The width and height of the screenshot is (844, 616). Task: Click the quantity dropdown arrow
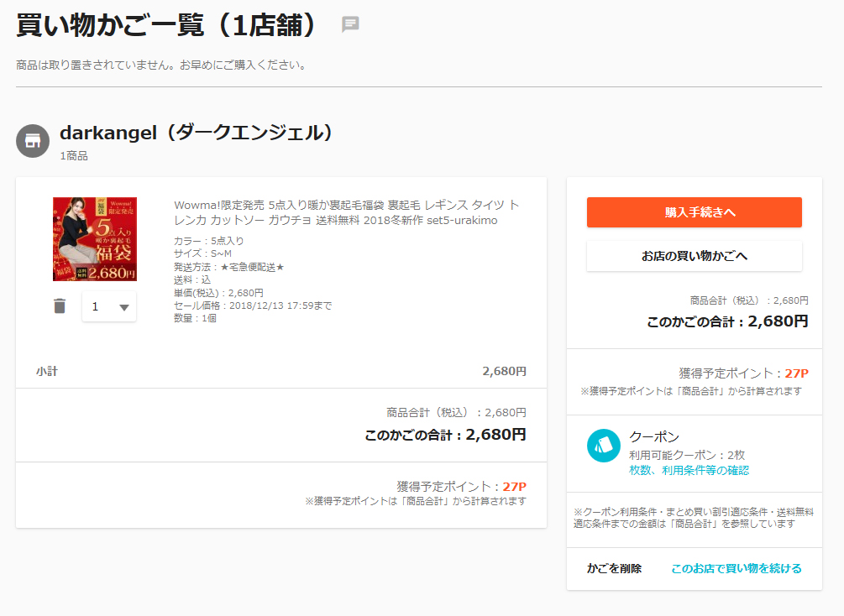click(124, 307)
